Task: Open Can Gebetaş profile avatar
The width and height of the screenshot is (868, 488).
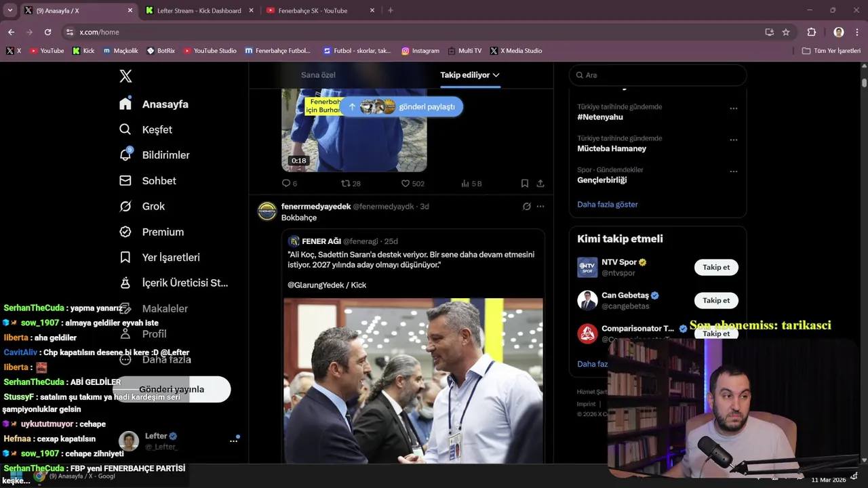Action: (587, 300)
